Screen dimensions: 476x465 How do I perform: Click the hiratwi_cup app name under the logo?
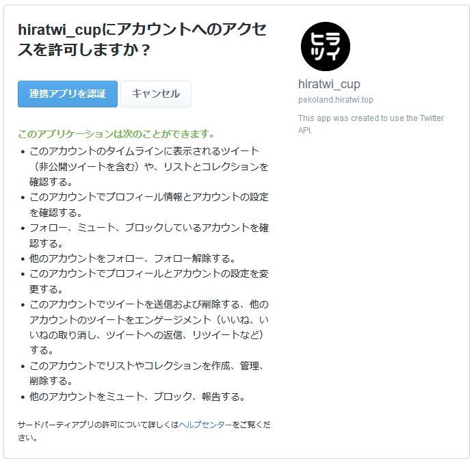point(329,84)
